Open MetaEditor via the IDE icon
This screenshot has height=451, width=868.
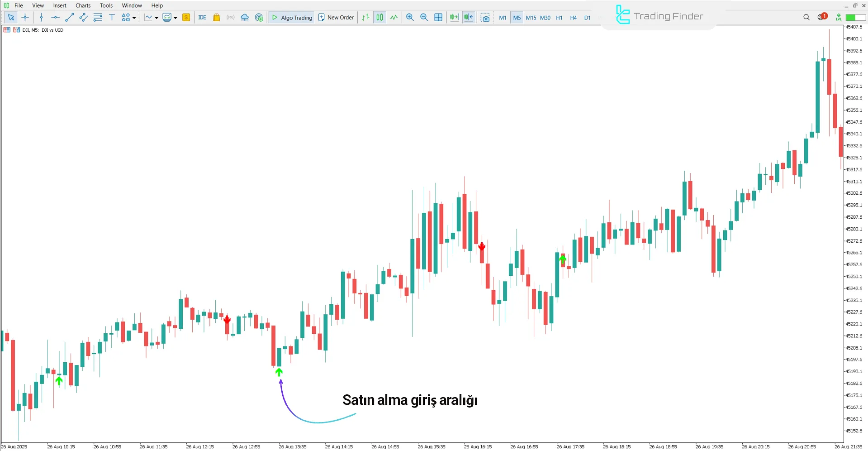tap(202, 17)
